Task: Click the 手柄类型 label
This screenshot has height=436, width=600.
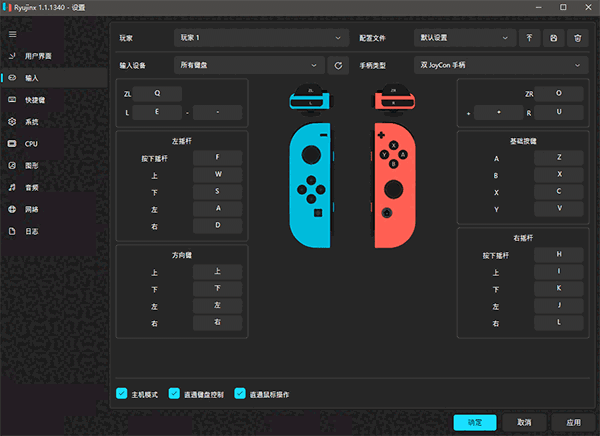Action: pos(373,66)
